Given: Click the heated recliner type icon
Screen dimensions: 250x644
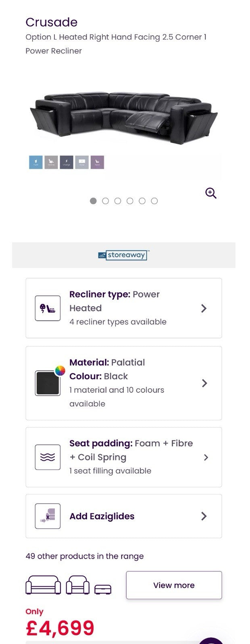Looking at the screenshot, I should point(48,308).
